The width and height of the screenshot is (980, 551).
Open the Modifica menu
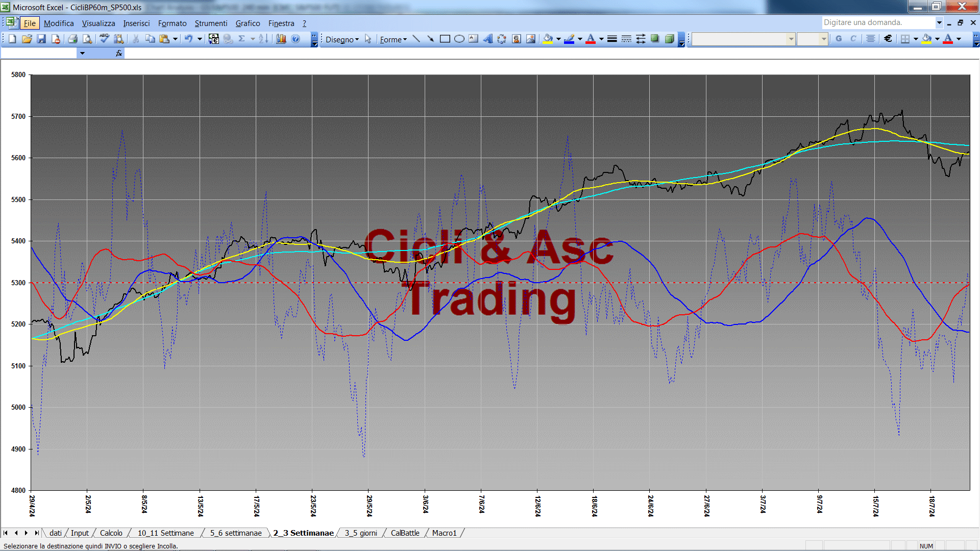[x=59, y=23]
